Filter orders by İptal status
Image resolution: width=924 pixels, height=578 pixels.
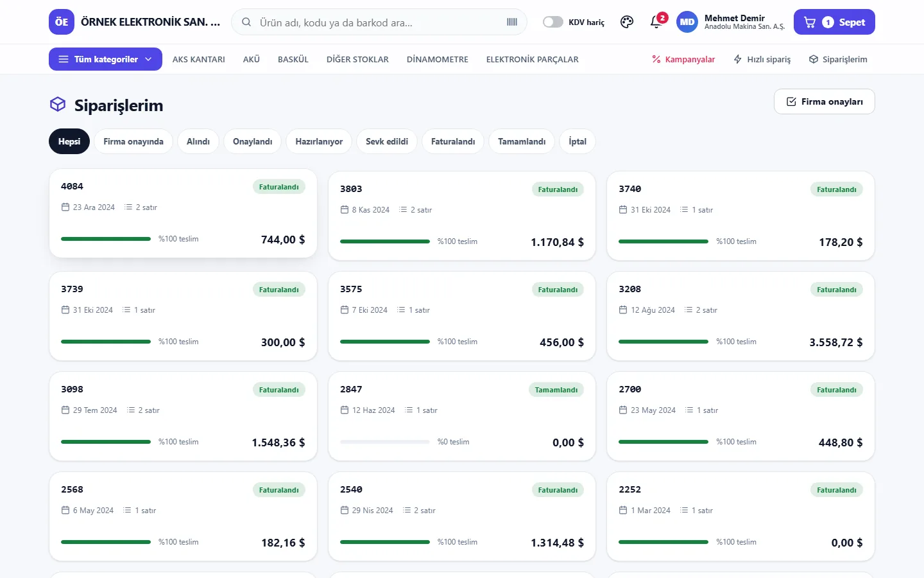coord(577,141)
